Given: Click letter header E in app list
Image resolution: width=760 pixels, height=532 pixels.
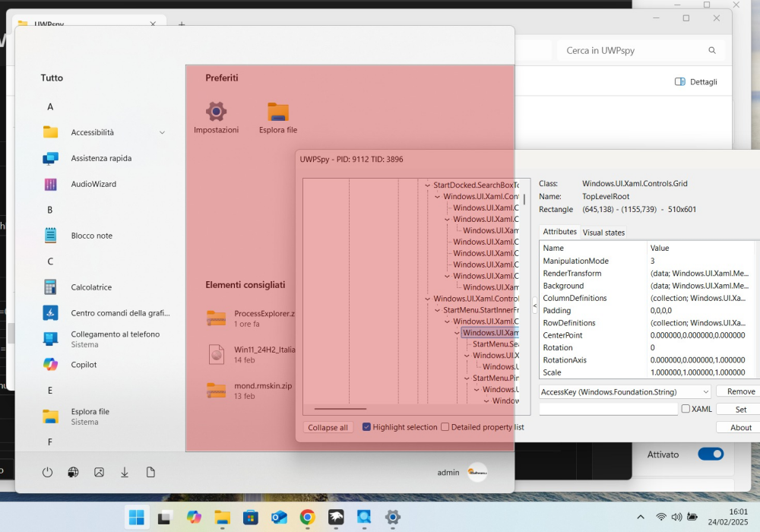Looking at the screenshot, I should point(50,390).
